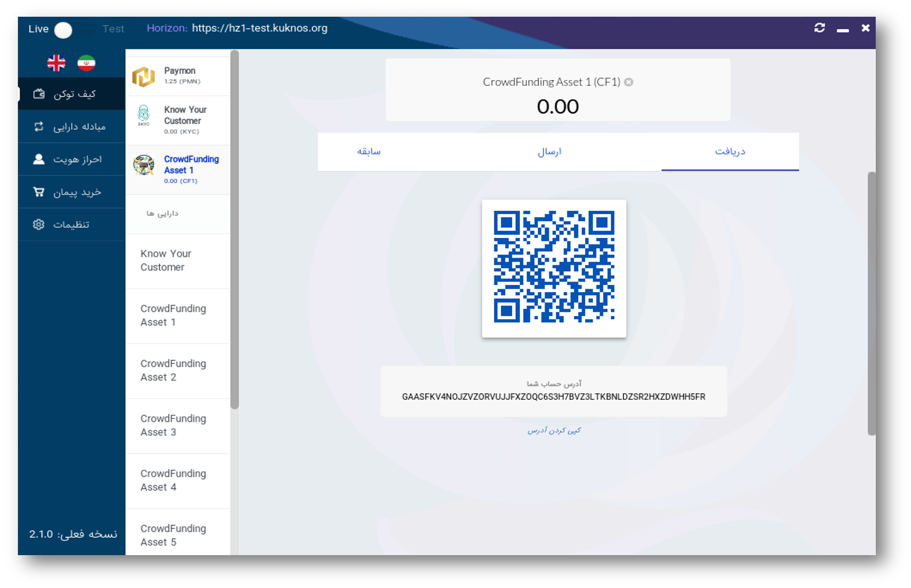911x588 pixels.
Task: Choose CrowdFunding Asset 4 from assets list
Action: coord(178,480)
